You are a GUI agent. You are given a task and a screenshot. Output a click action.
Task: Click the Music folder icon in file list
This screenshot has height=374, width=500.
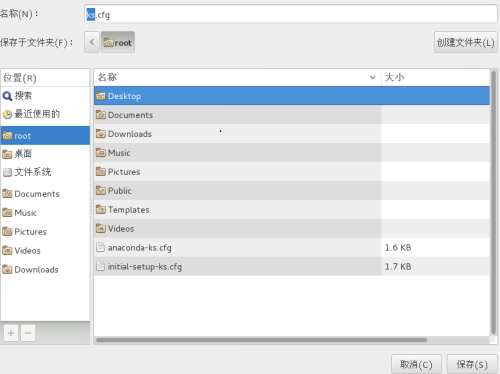[101, 153]
